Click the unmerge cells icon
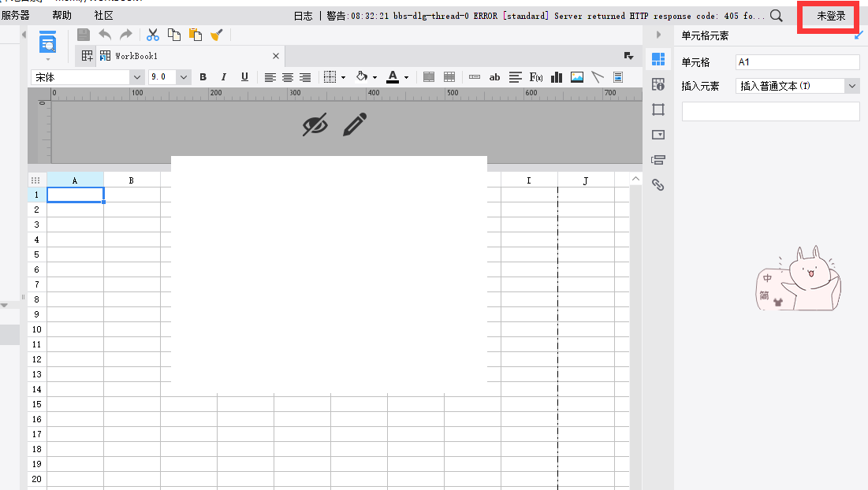The image size is (868, 490). coord(449,77)
